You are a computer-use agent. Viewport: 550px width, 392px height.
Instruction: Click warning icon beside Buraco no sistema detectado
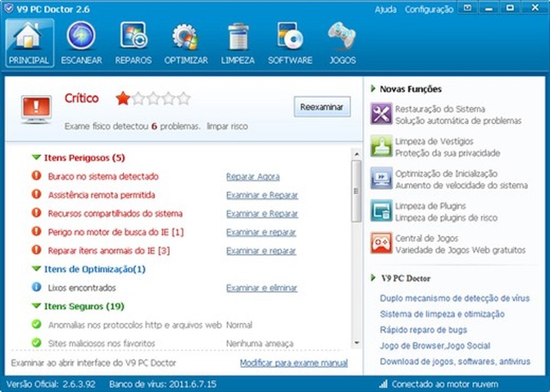(x=36, y=175)
